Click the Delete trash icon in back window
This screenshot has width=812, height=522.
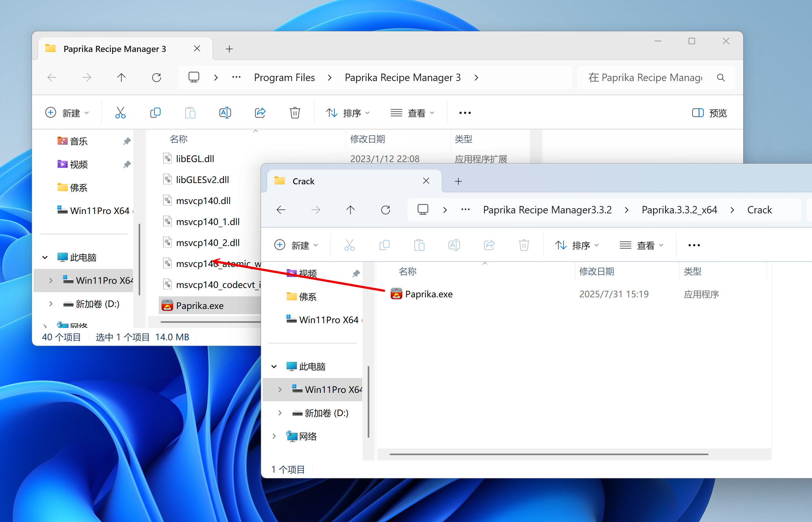tap(295, 113)
